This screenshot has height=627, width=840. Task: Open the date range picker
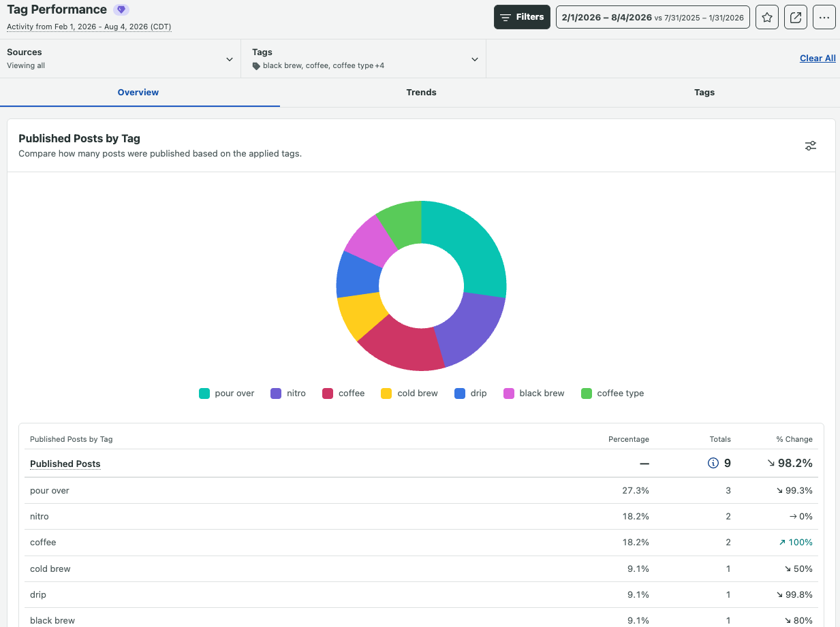coord(653,17)
